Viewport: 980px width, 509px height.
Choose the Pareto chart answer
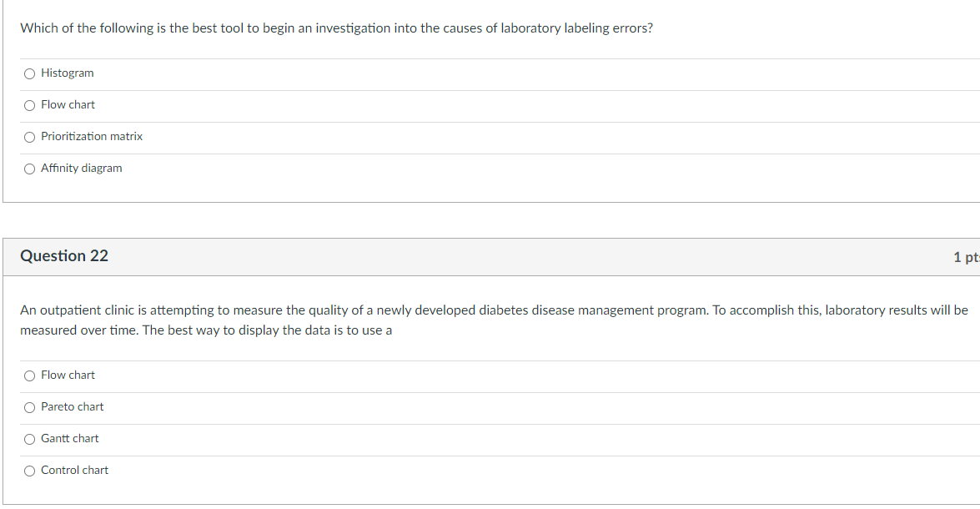click(x=29, y=407)
